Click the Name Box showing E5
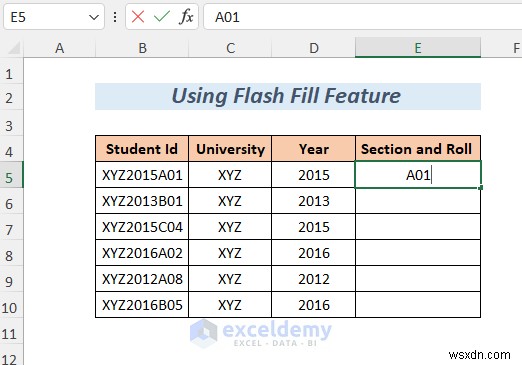The image size is (522, 365). (x=54, y=17)
